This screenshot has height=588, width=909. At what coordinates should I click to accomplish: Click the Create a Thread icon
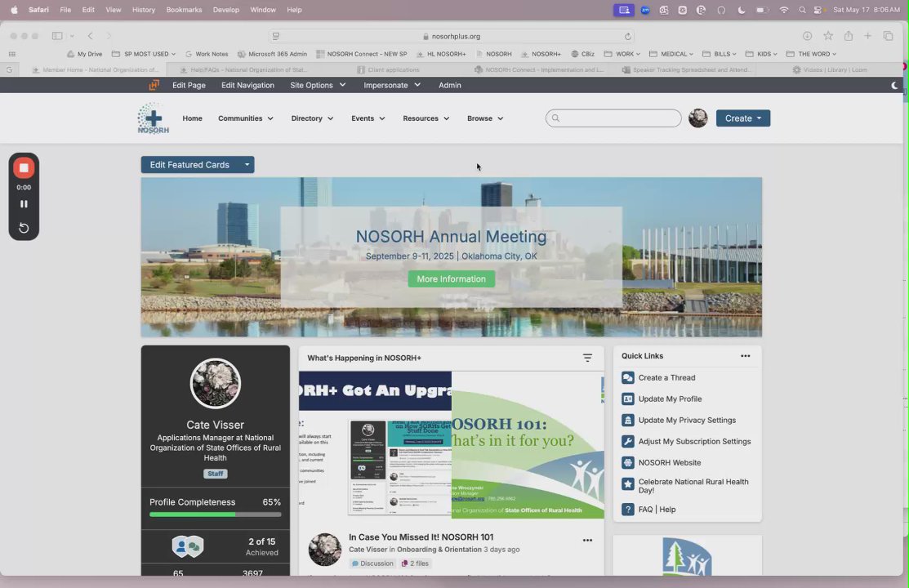[x=628, y=377]
